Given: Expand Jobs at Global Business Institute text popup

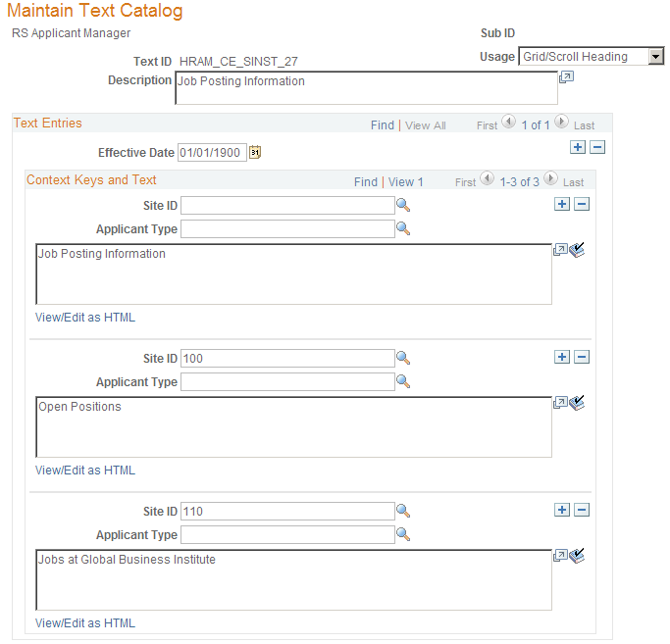Looking at the screenshot, I should point(560,556).
